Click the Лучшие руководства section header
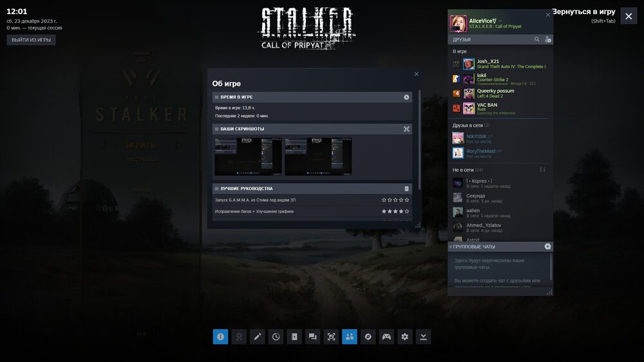 tap(312, 189)
